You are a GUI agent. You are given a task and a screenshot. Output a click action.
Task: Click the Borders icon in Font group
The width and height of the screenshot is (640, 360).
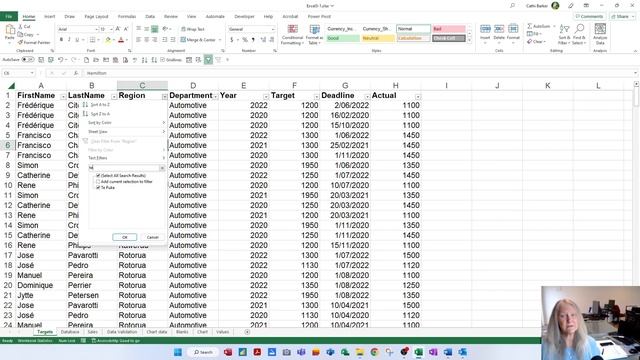(92, 40)
